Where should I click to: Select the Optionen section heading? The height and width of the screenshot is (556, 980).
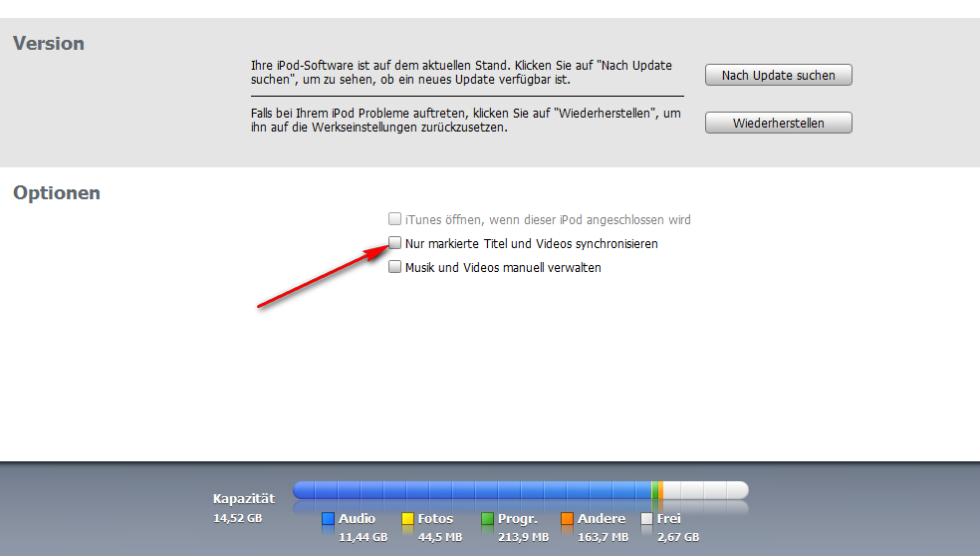[57, 192]
